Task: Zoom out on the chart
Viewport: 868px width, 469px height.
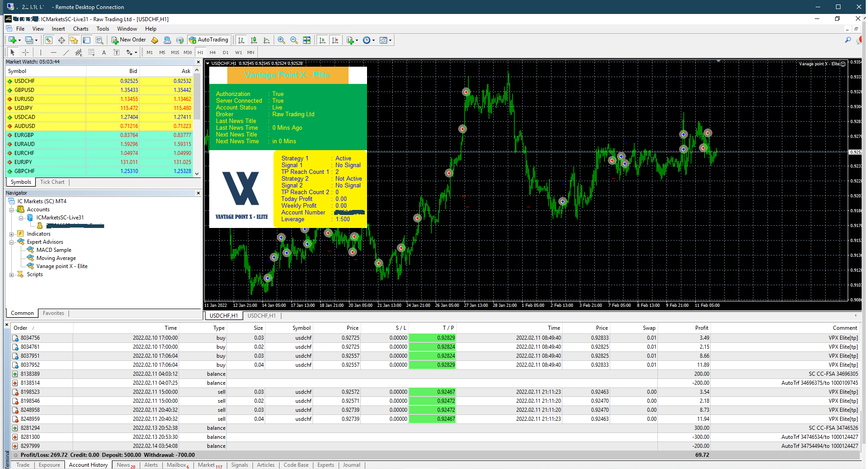Action: [294, 40]
